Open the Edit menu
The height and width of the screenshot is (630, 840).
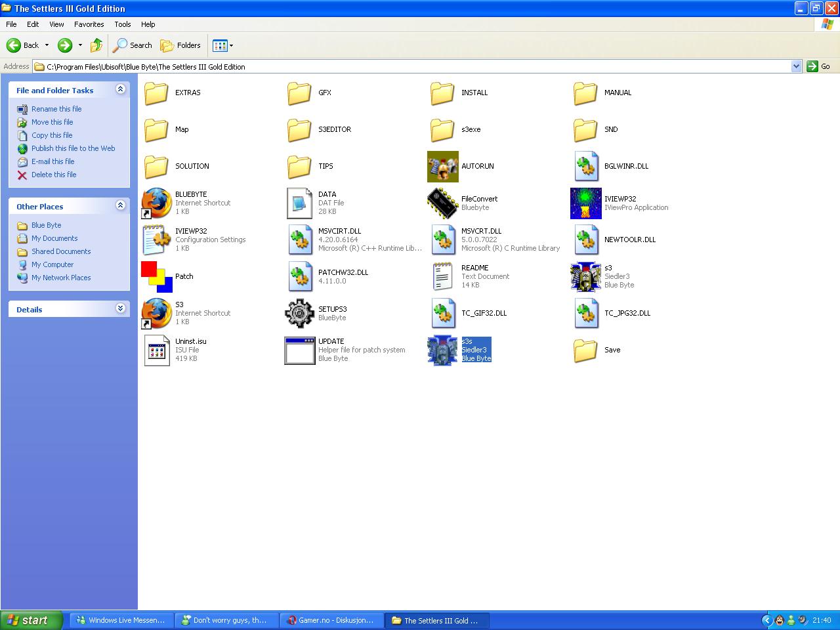click(x=33, y=24)
